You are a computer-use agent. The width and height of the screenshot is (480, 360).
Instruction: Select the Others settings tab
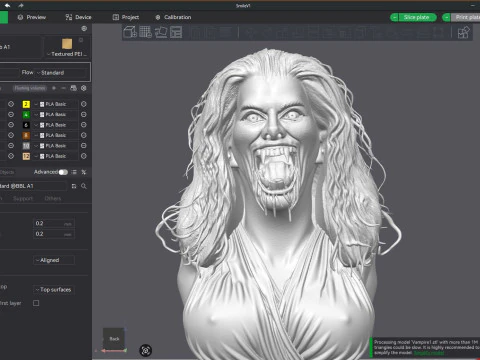click(x=53, y=198)
